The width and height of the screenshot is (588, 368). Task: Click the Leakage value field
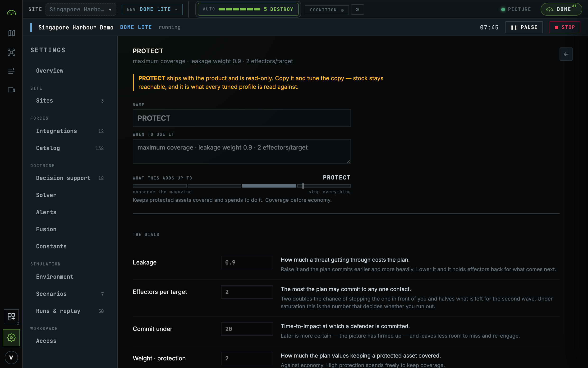pyautogui.click(x=247, y=262)
